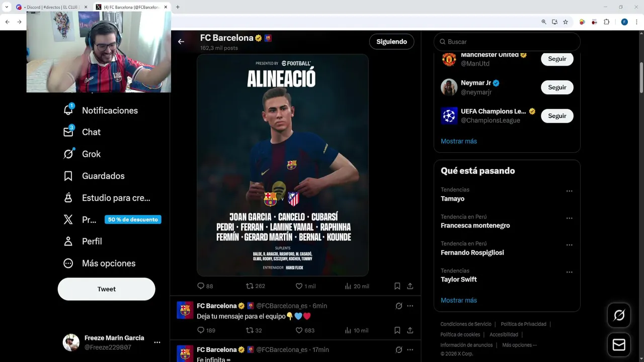Expand footer 'Más opciones' links
The image size is (644, 362).
click(519, 345)
